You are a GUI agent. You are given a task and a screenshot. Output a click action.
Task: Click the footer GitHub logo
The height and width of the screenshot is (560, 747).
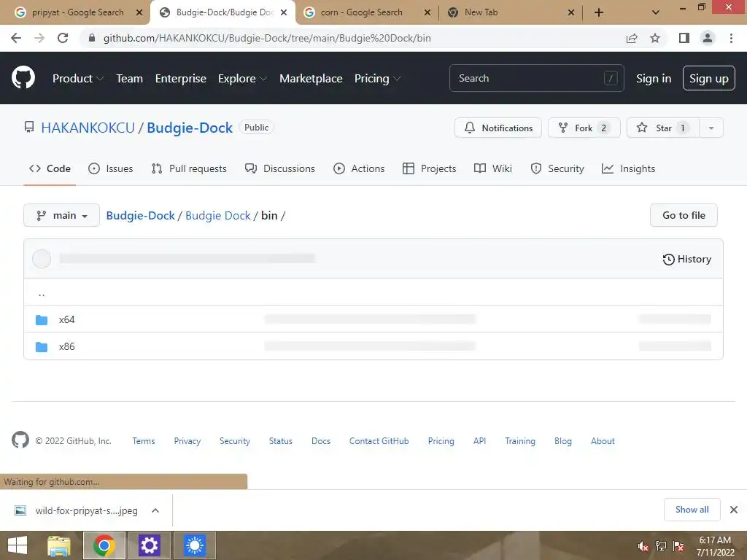[x=20, y=440]
